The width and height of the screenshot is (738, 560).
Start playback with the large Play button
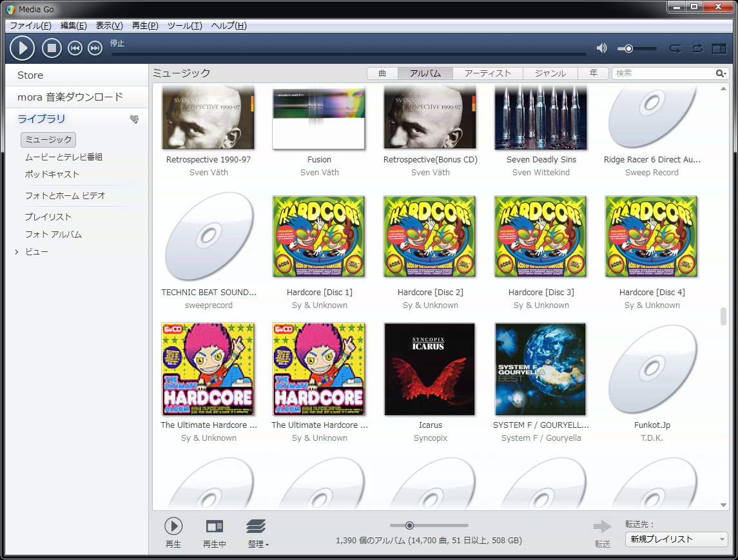22,48
